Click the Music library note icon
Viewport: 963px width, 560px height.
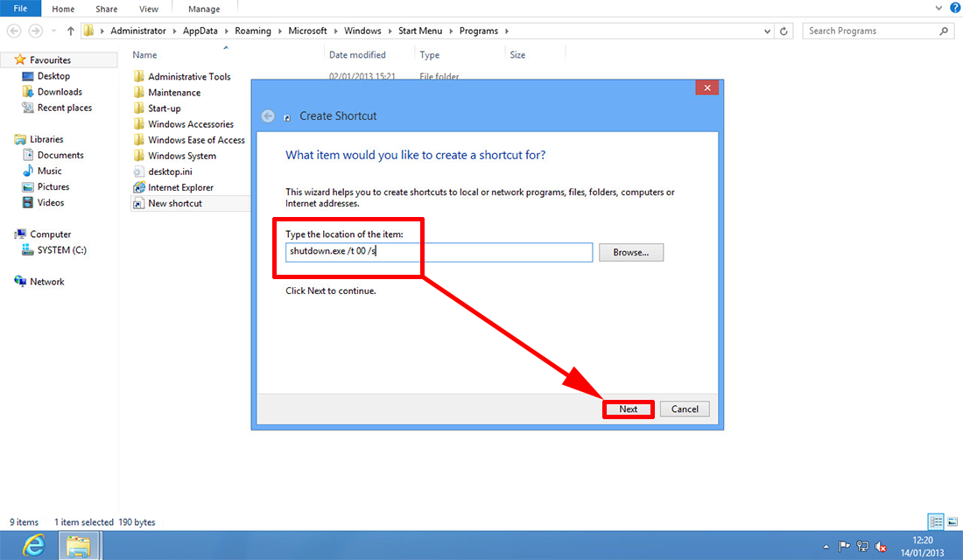point(28,171)
